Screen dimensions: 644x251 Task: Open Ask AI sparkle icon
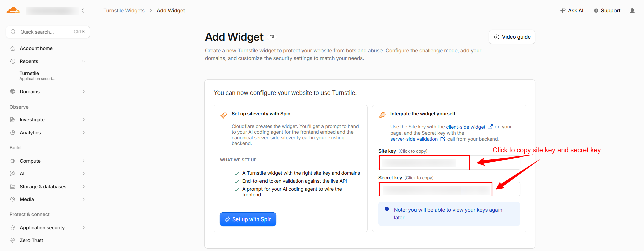tap(563, 10)
